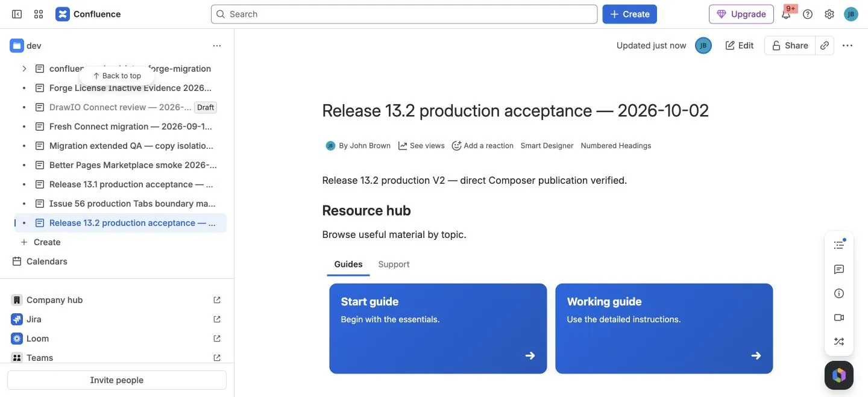Click the Updated just now text
This screenshot has height=397, width=868.
click(x=651, y=46)
